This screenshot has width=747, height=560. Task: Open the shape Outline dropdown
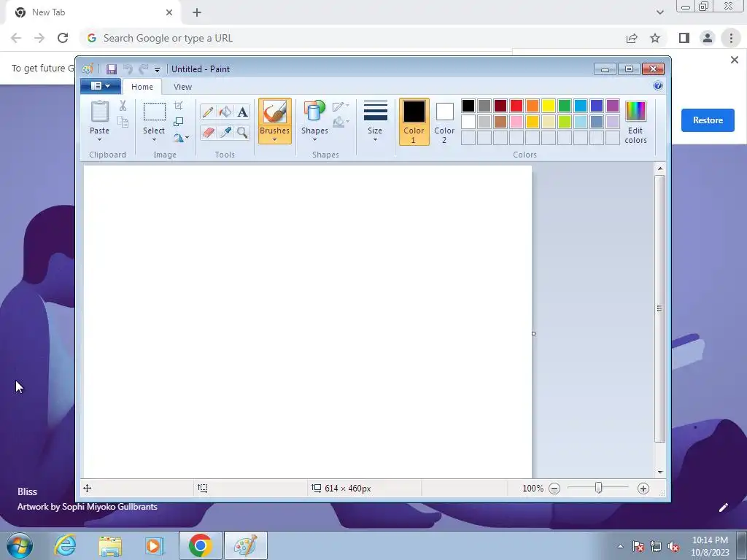[x=341, y=106]
